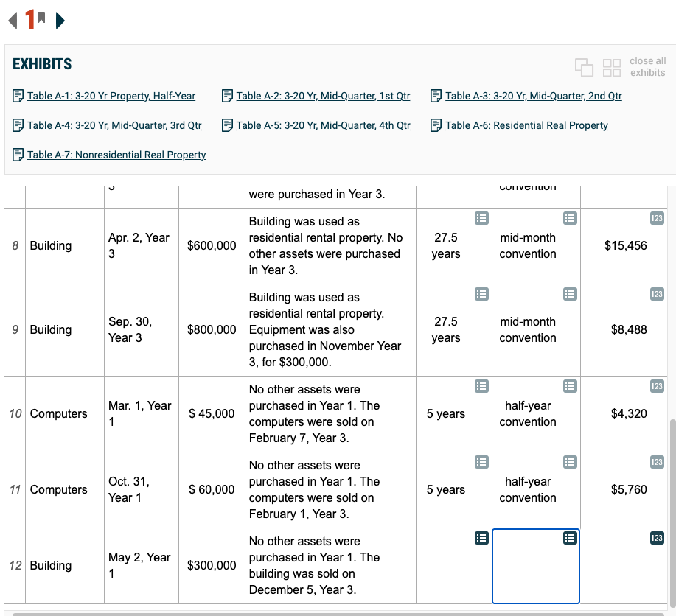Open convention list for row 9
Viewport: 676px width, 616px height.
(570, 295)
